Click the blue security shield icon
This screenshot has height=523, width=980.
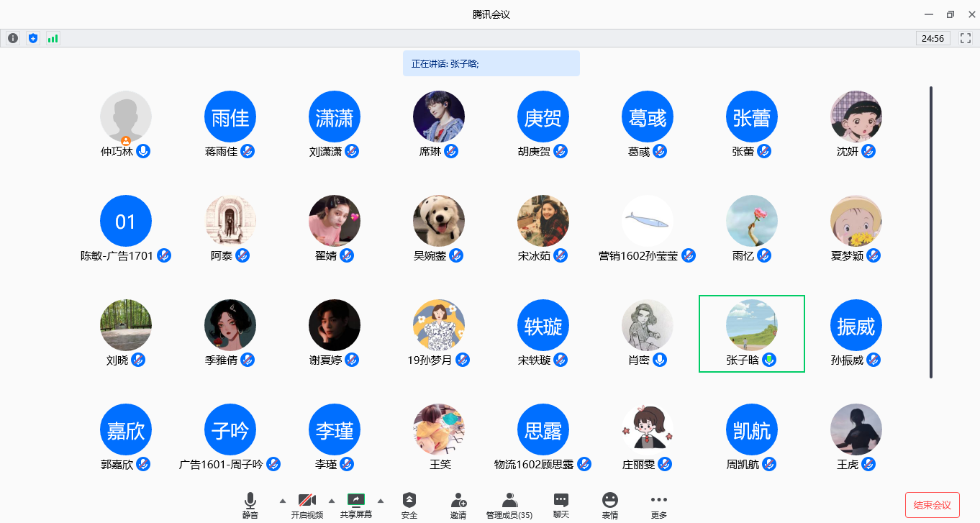tap(32, 38)
